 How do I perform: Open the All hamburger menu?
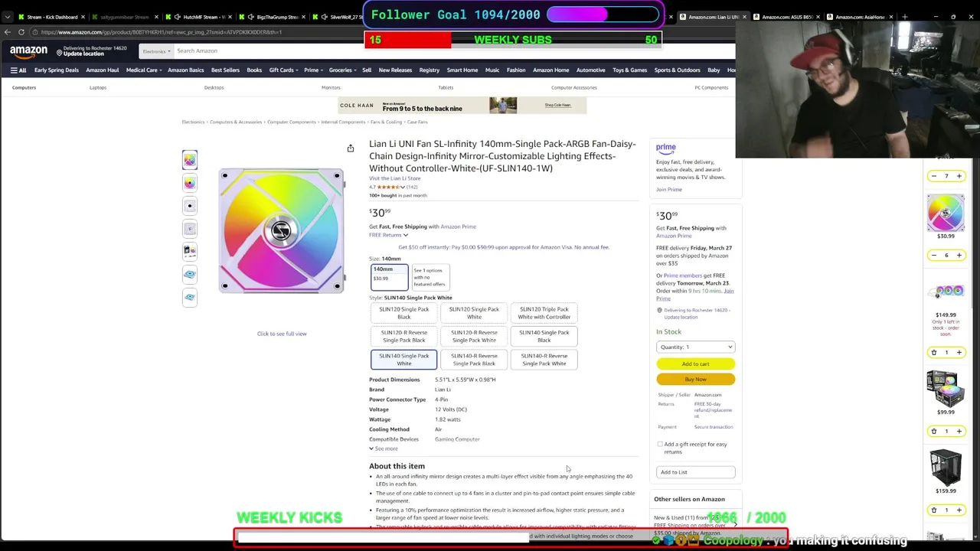click(18, 70)
